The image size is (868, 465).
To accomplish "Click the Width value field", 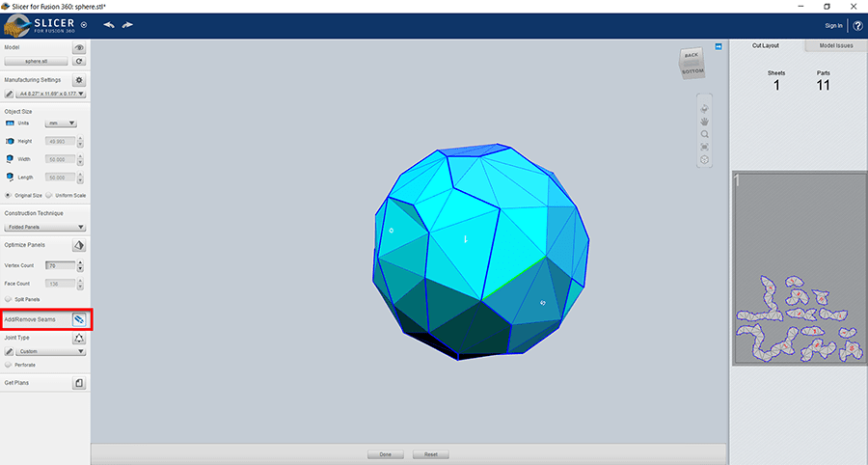I will tap(60, 159).
